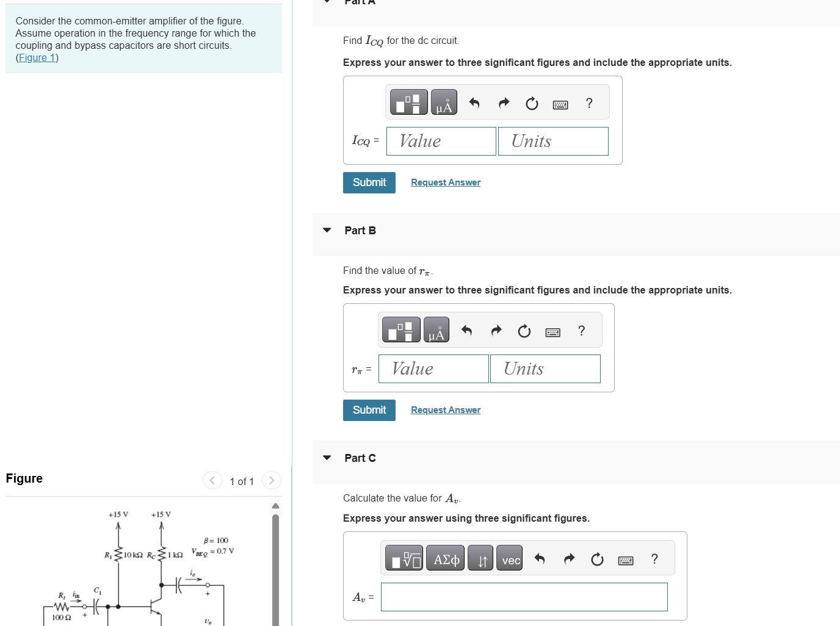The height and width of the screenshot is (626, 840).
Task: Collapse the Part A section
Action: (x=327, y=2)
